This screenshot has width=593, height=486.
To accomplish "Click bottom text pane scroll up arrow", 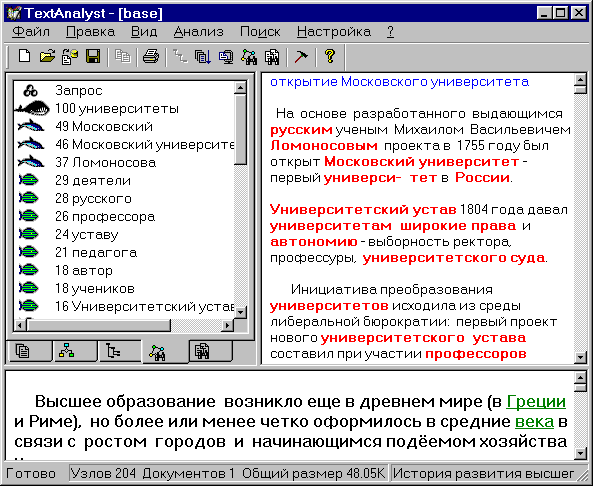I will point(580,378).
